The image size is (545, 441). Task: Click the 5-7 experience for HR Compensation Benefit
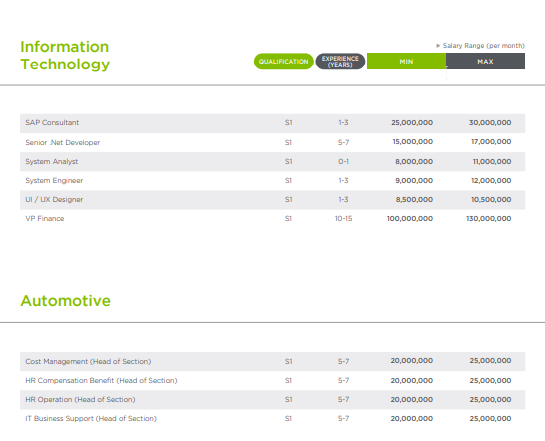pos(343,381)
